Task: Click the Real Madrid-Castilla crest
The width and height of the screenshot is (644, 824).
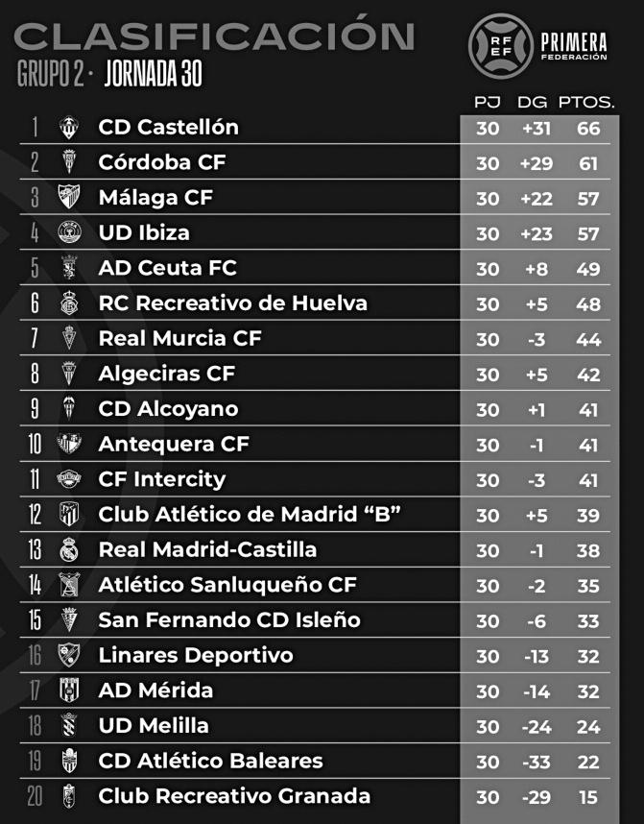Action: pyautogui.click(x=69, y=549)
